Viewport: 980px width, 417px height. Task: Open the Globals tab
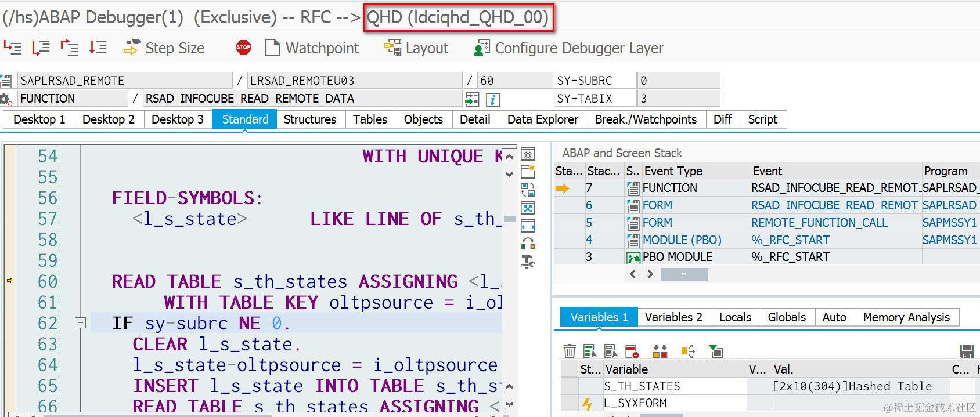coord(787,317)
